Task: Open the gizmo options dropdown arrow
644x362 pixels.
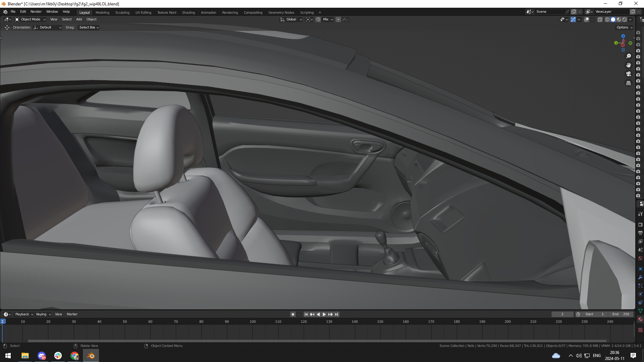Action: click(x=579, y=19)
